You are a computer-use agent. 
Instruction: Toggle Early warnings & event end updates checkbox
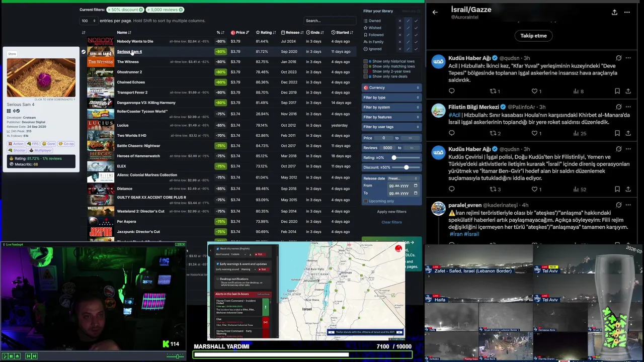(217, 263)
